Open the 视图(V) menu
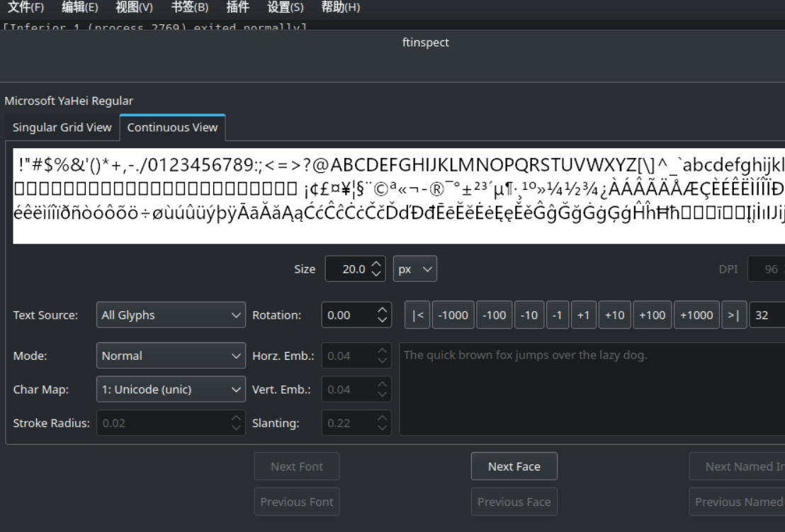The image size is (785, 532). pyautogui.click(x=134, y=8)
